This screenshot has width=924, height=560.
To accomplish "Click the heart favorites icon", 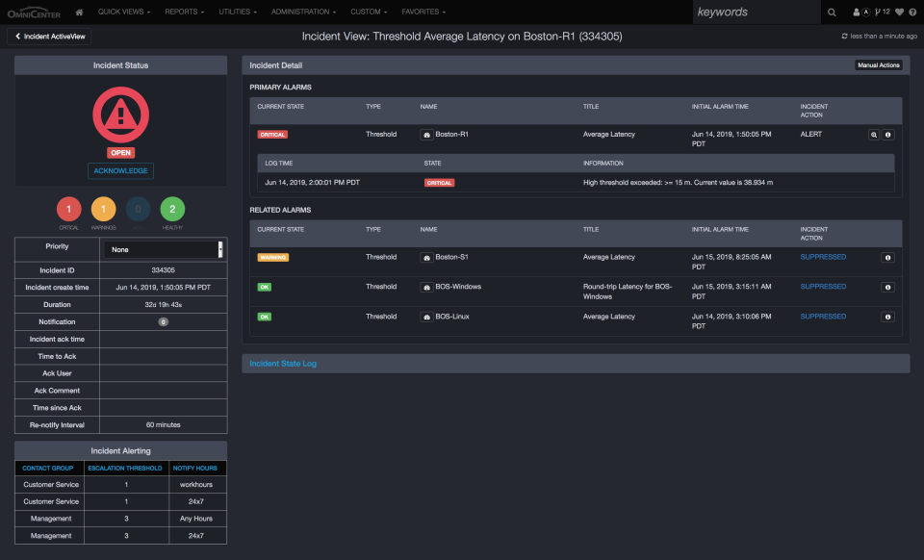I will click(x=899, y=12).
